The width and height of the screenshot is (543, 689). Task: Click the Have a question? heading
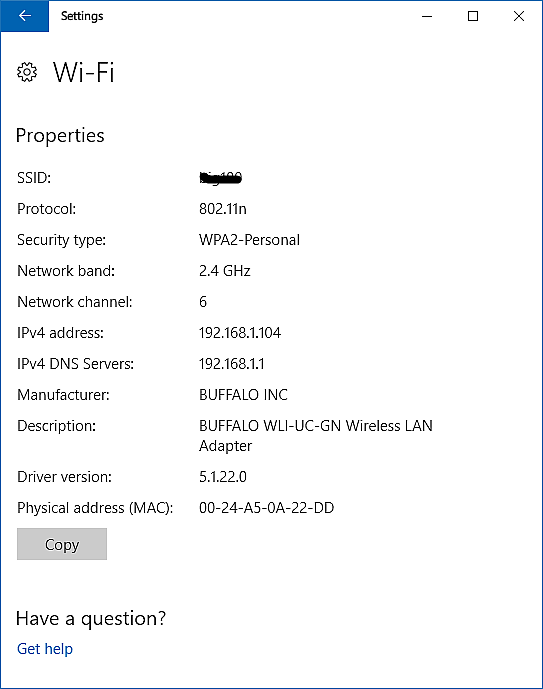91,618
